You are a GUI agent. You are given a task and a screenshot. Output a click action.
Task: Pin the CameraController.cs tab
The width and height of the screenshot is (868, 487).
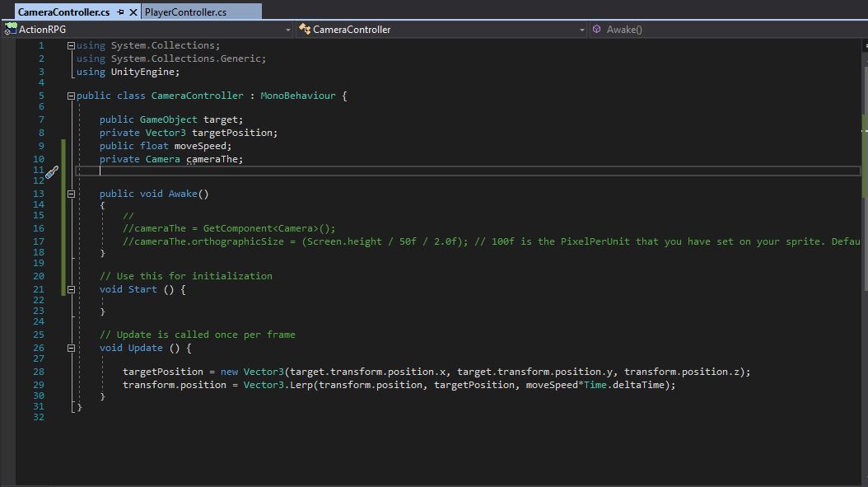click(x=121, y=12)
